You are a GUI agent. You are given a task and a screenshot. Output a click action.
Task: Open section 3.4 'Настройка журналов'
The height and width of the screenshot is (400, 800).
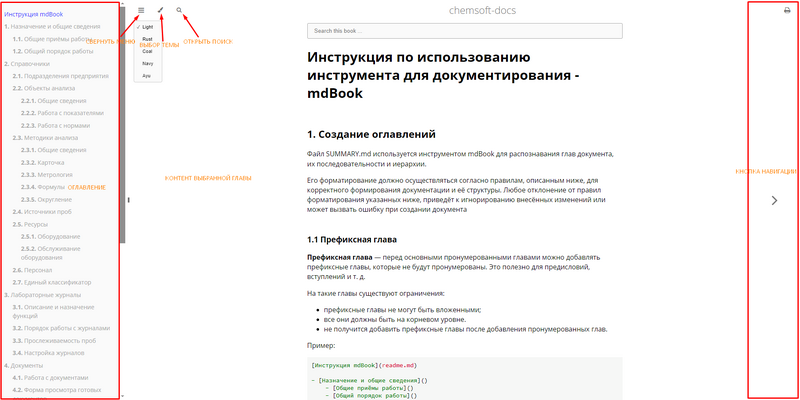48,353
